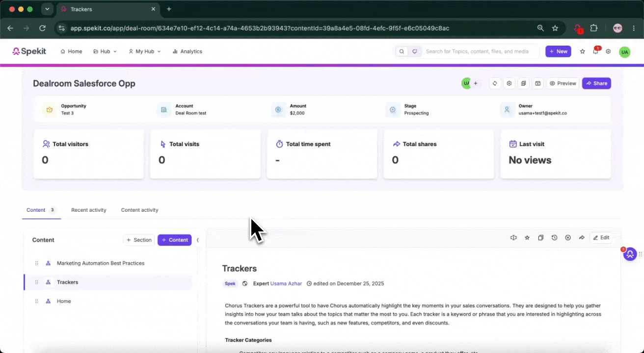Click the drag handle for Trackers row
Viewport: 644px width, 353px height.
pyautogui.click(x=37, y=282)
